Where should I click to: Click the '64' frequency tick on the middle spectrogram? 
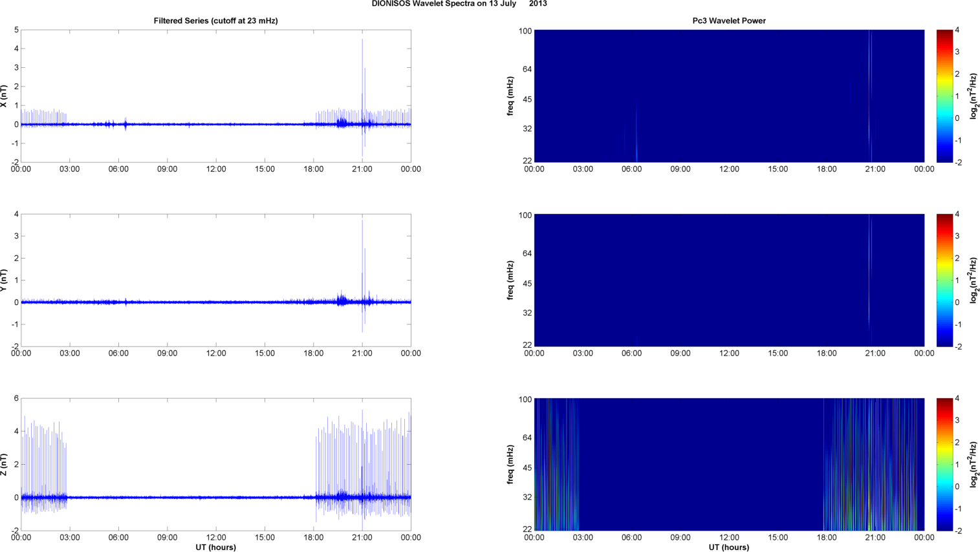(x=527, y=253)
